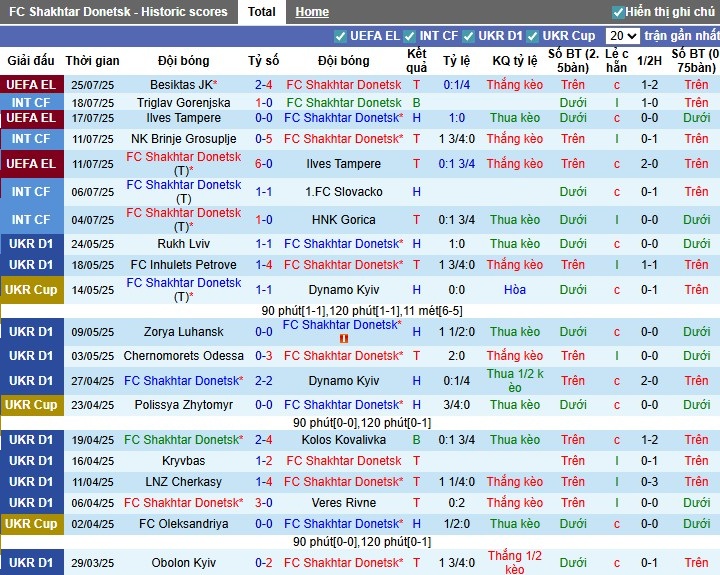
Task: Click the 1/2H column header
Action: point(649,61)
